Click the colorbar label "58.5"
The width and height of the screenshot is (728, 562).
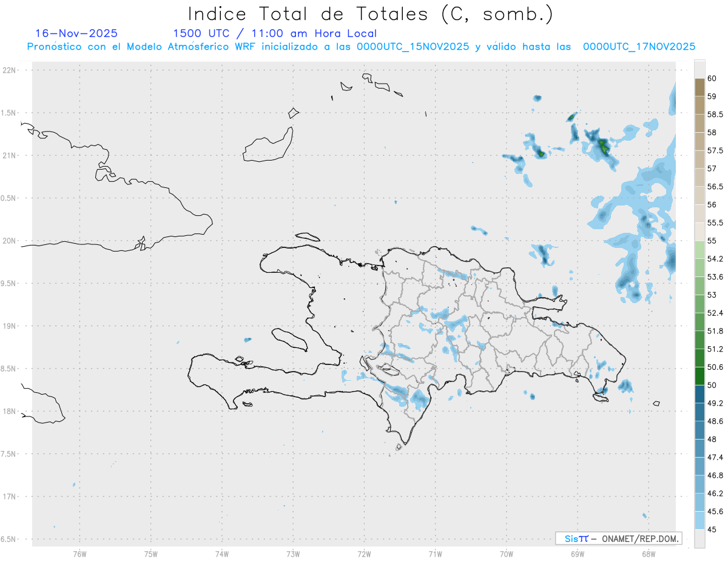pyautogui.click(x=715, y=115)
